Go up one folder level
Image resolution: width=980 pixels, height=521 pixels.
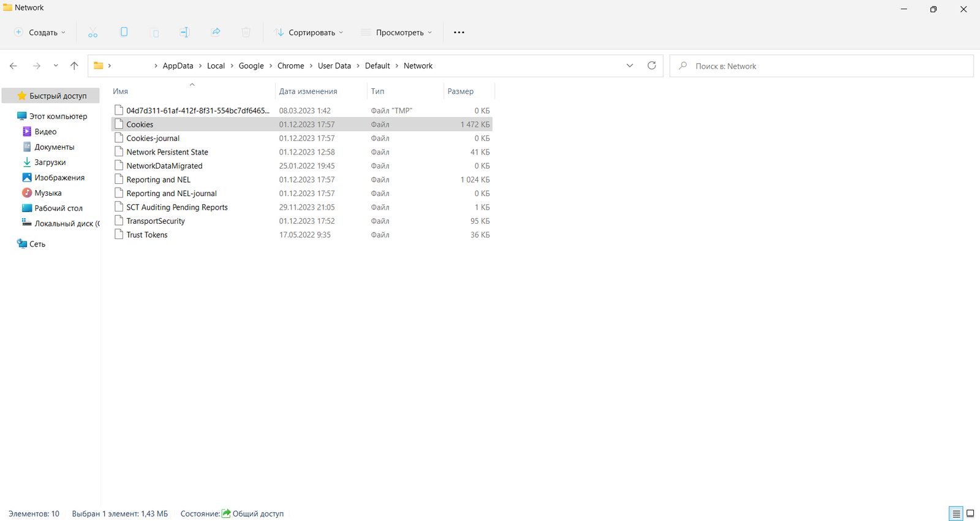click(74, 66)
